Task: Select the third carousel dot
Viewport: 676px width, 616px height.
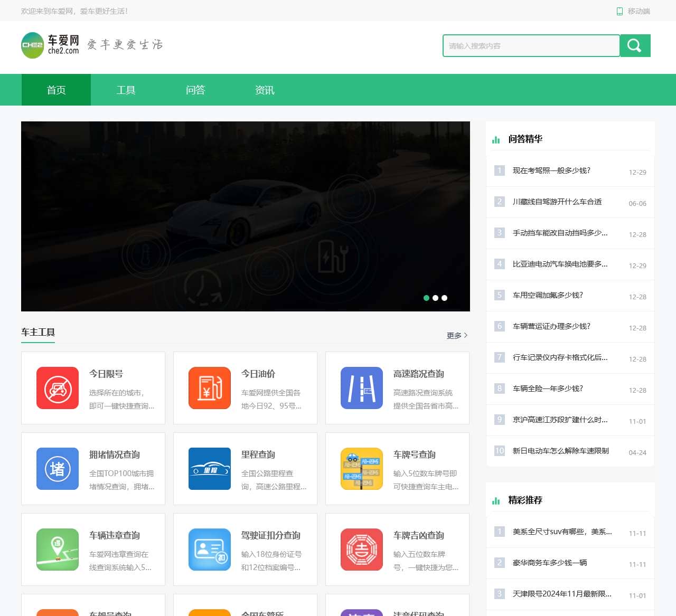Action: point(444,298)
